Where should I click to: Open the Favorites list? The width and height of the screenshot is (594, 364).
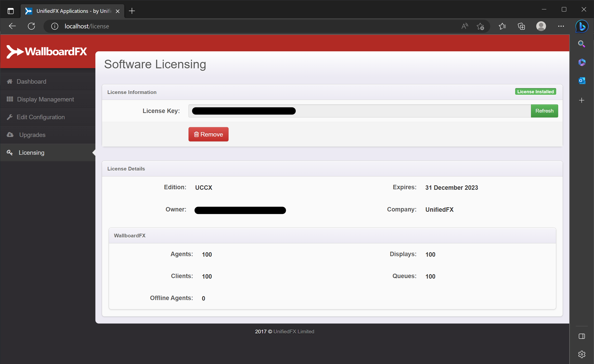click(502, 26)
